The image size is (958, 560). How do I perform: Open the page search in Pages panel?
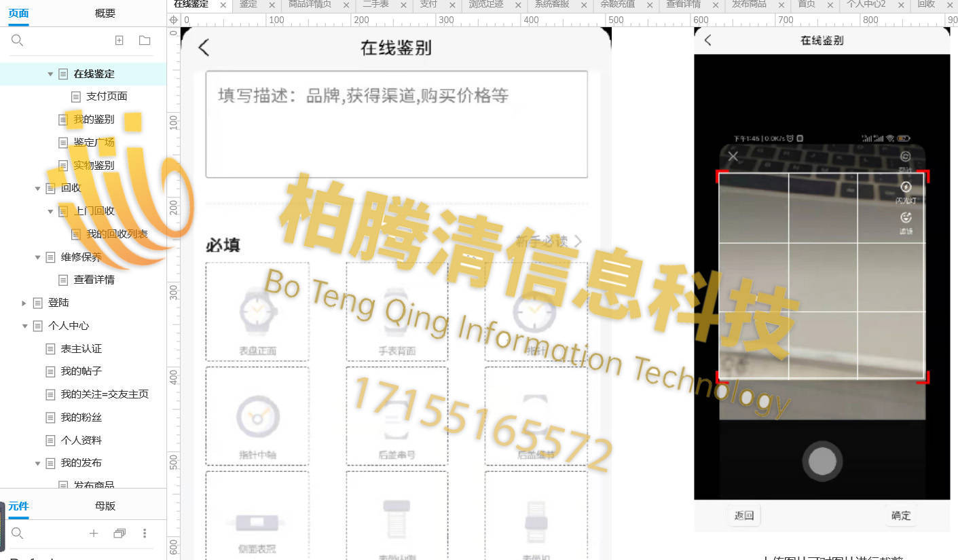coord(18,41)
